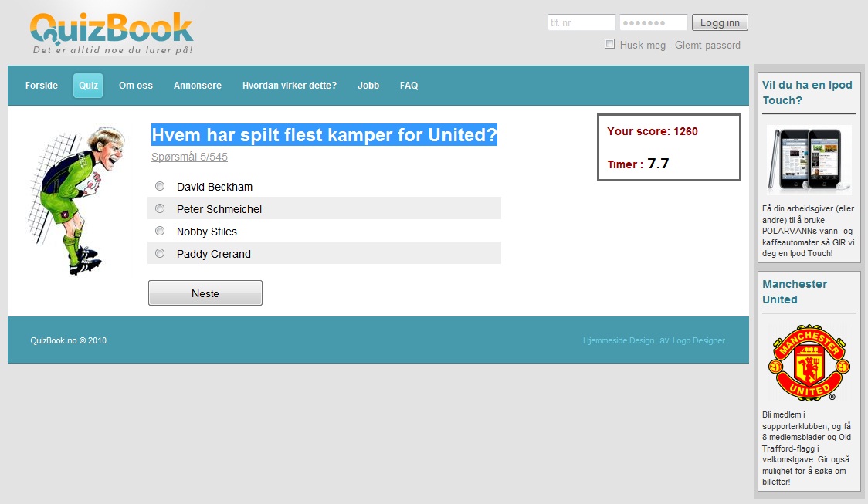Open Om oss page
The width and height of the screenshot is (868, 504).
click(x=136, y=85)
